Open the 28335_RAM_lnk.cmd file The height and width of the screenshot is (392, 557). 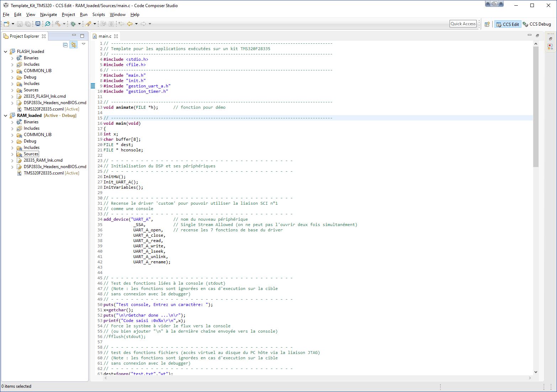[x=43, y=160]
